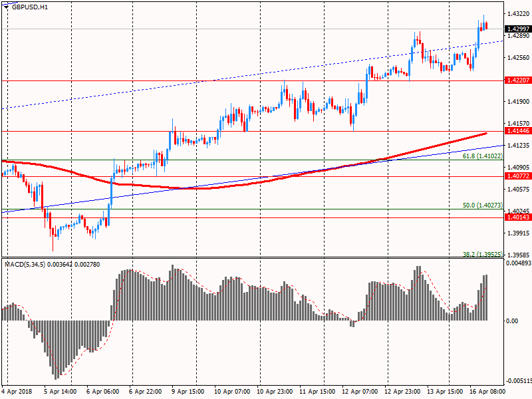Screen dimensions: 532x399
Task: Click the 1.41570 price scale value
Action: pyautogui.click(x=518, y=124)
